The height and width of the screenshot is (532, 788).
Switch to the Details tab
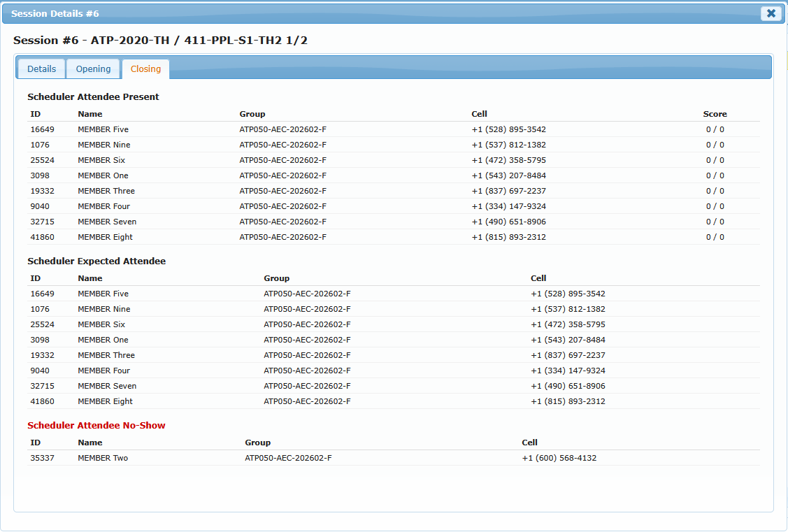[x=41, y=69]
